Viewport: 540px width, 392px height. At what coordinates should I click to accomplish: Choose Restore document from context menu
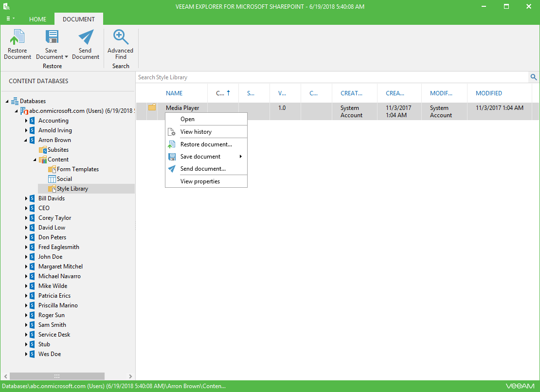(x=206, y=144)
